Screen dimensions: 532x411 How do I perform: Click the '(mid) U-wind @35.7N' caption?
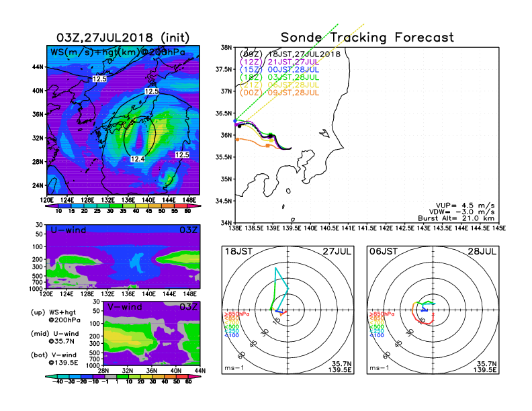coord(54,337)
